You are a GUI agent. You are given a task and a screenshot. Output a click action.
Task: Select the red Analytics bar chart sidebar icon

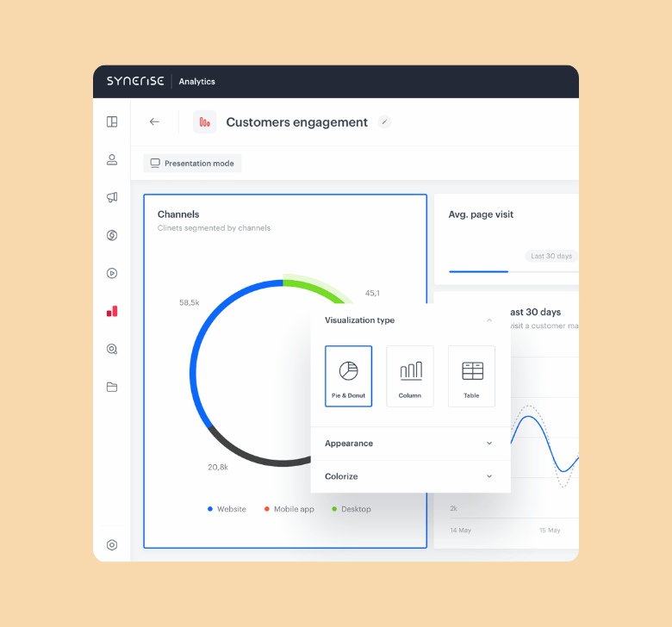pos(112,311)
